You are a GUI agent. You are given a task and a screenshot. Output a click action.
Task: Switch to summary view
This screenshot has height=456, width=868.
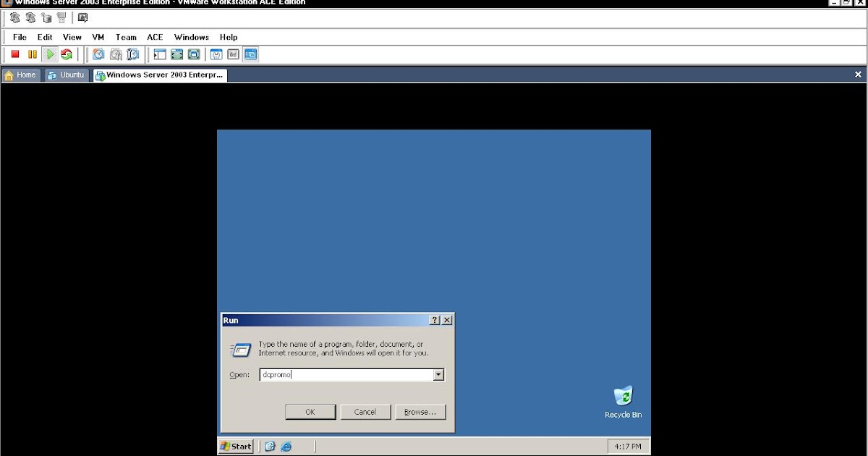click(233, 54)
